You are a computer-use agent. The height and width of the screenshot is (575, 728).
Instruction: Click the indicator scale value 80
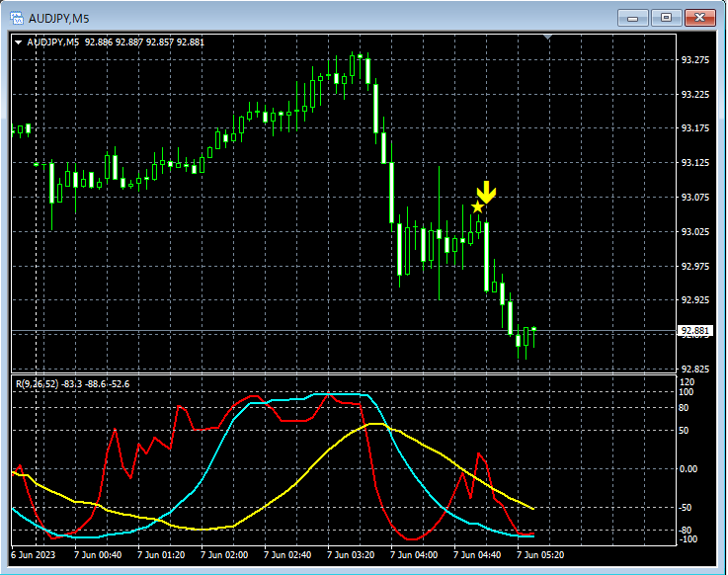click(x=684, y=408)
